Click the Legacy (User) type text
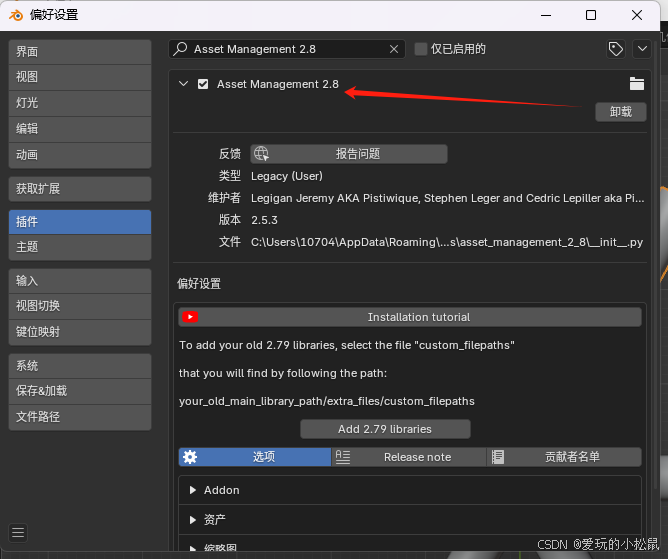The image size is (668, 559). pos(287,176)
